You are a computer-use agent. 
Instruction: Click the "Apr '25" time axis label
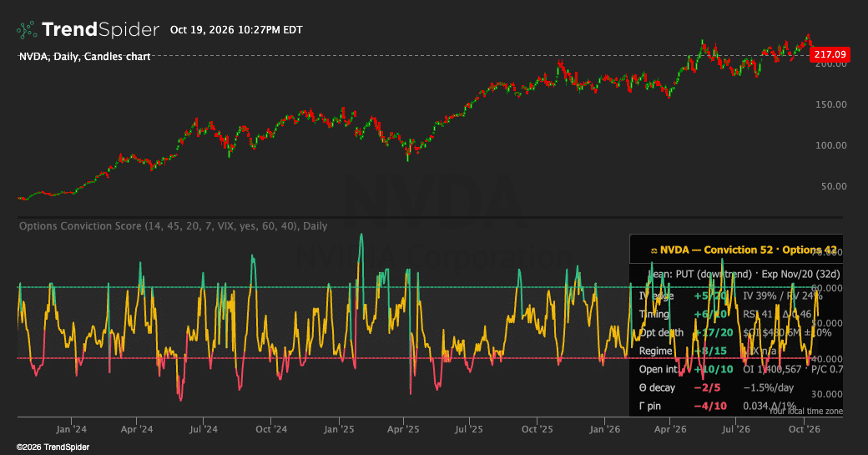click(403, 429)
